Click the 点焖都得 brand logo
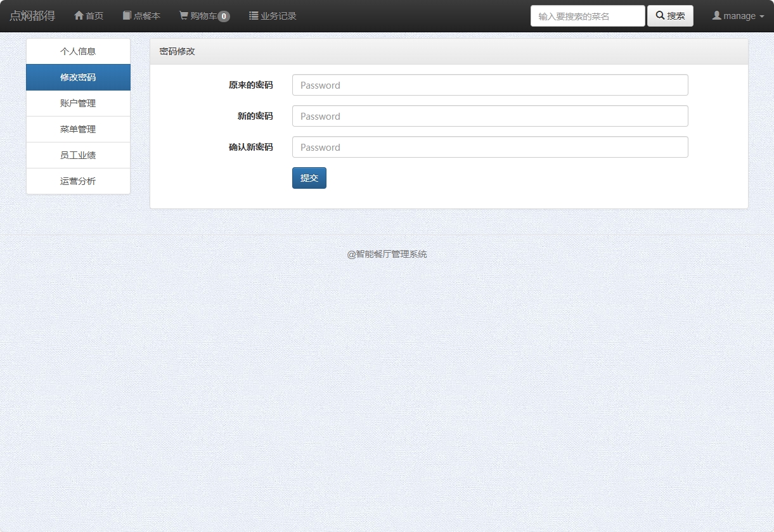The height and width of the screenshot is (532, 774). [32, 16]
